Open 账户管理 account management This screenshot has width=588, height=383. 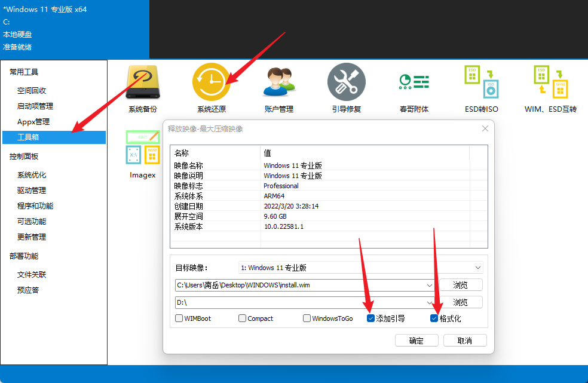pyautogui.click(x=278, y=82)
